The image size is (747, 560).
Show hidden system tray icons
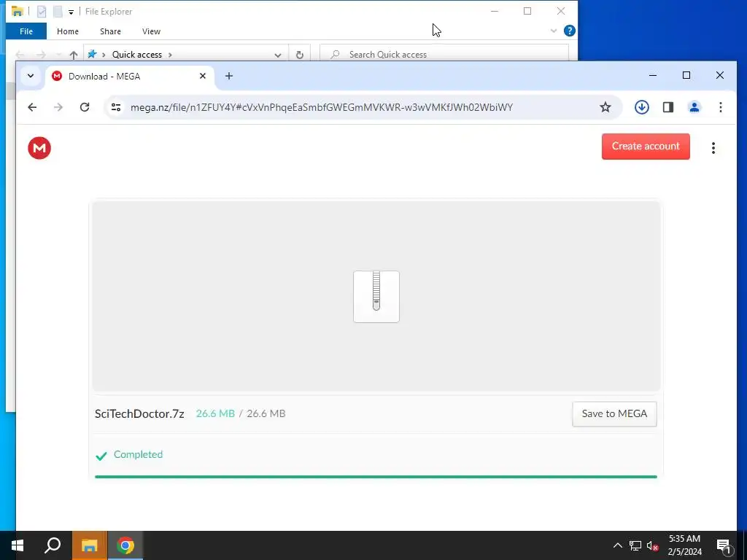(x=617, y=545)
